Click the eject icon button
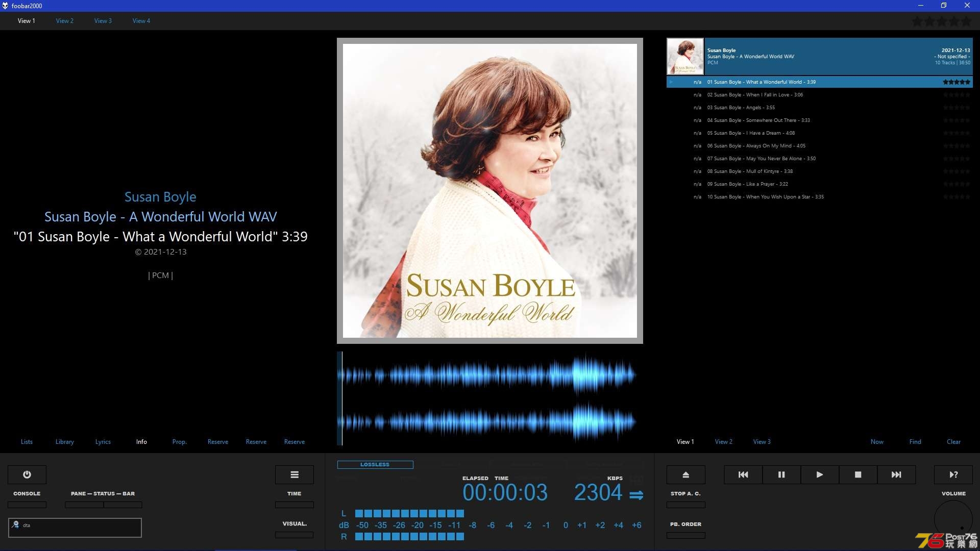Screen dimensions: 980x551 pyautogui.click(x=686, y=474)
